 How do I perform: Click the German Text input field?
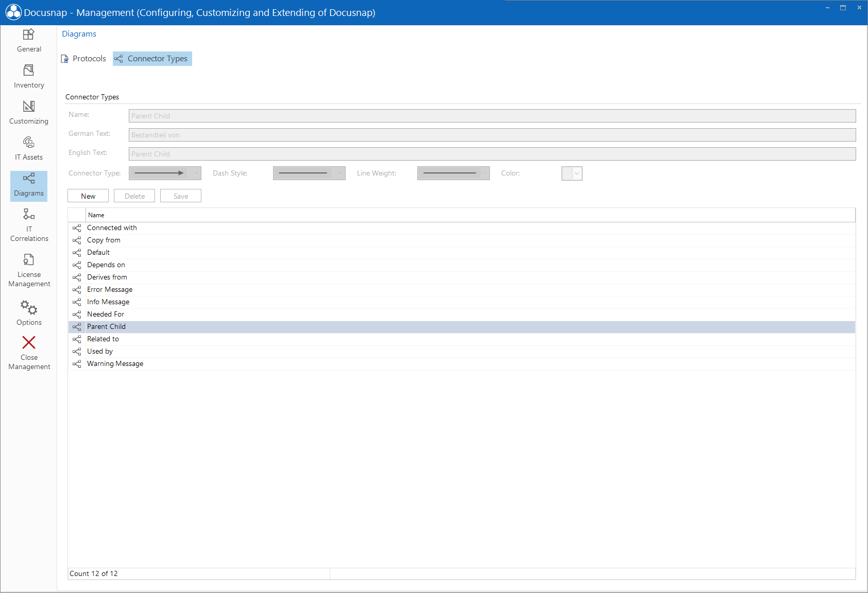point(492,135)
